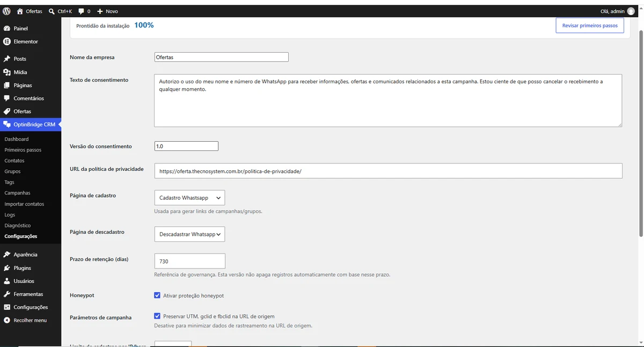Uncheck Preservar UTM, gclid e fbclid checkbox
The height and width of the screenshot is (347, 644).
point(157,316)
